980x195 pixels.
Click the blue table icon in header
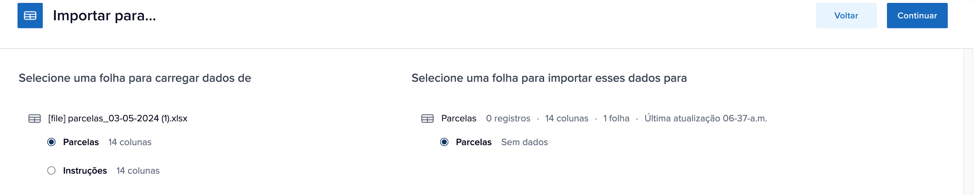point(30,15)
